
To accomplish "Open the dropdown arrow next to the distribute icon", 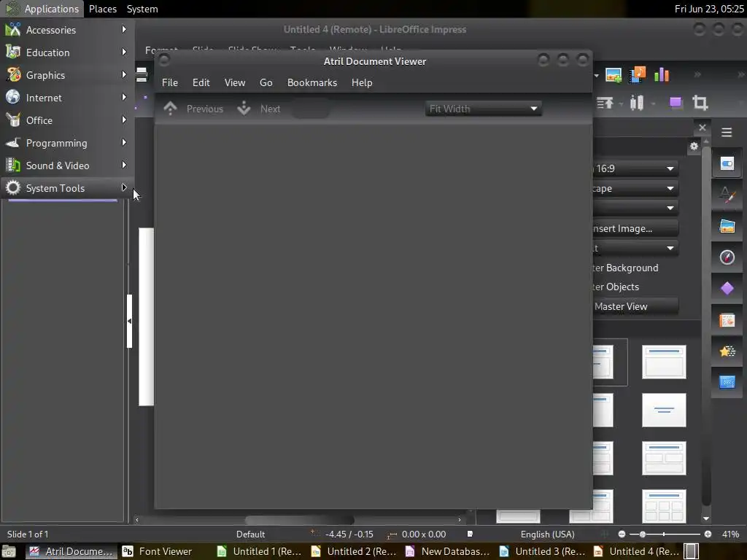I will coord(653,103).
